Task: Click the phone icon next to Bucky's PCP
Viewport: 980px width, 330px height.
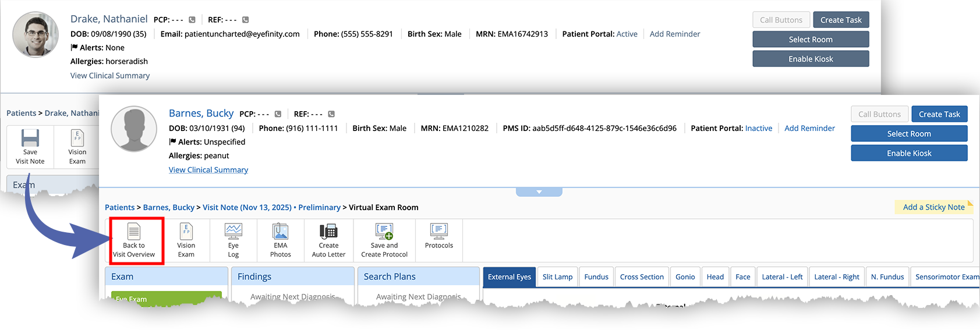Action: pyautogui.click(x=278, y=114)
